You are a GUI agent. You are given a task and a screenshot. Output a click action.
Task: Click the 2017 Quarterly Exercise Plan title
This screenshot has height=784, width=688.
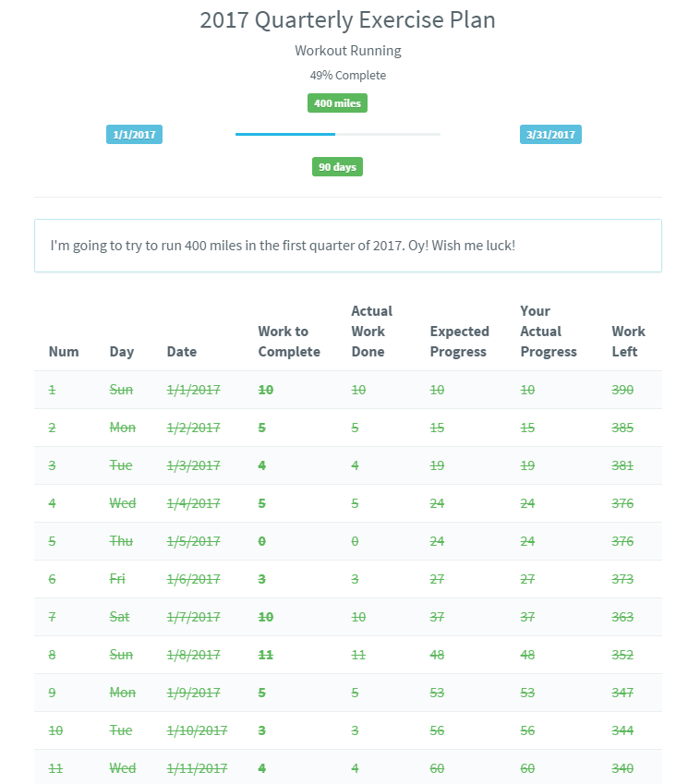coord(347,20)
